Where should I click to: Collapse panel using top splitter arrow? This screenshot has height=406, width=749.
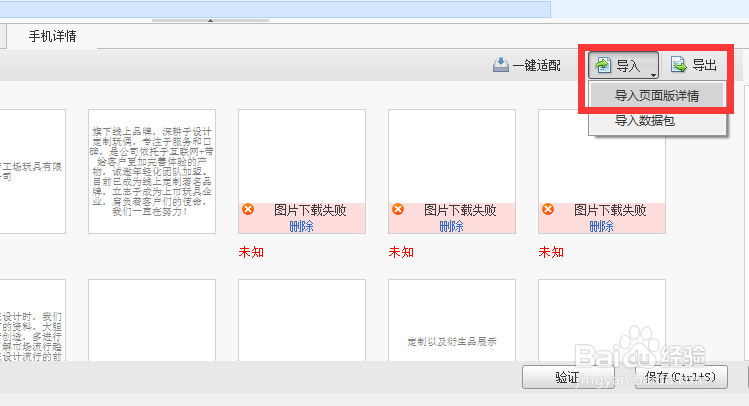[x=210, y=21]
